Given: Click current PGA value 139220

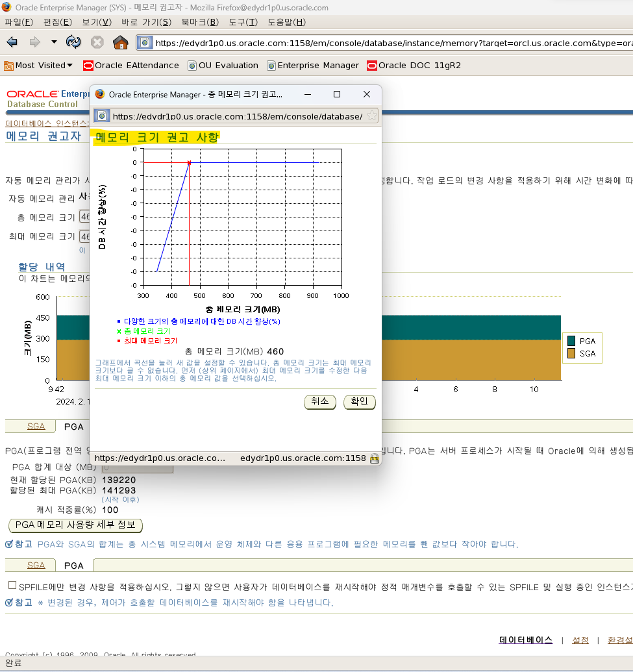Looking at the screenshot, I should pos(119,480).
